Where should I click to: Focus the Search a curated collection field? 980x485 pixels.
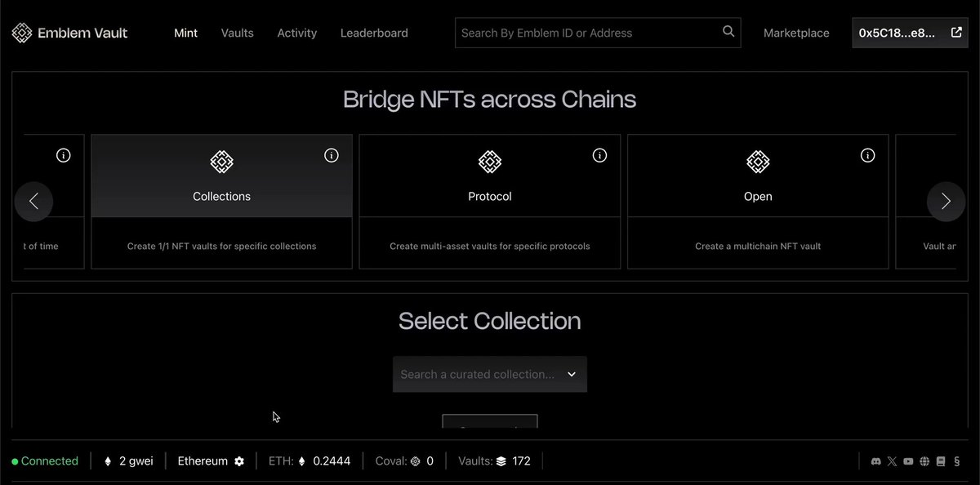click(490, 374)
